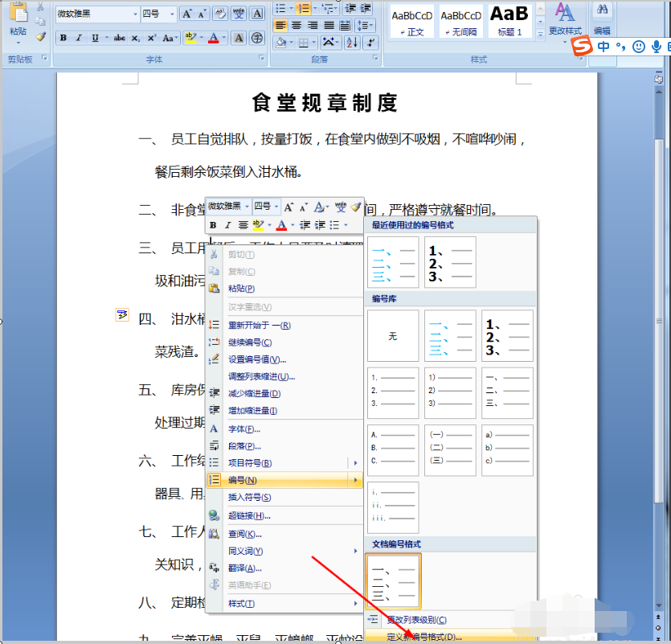Click the Phonetic Guide (wén) icon in ribbon
Screen dimensions: 671x644
pyautogui.click(x=239, y=14)
